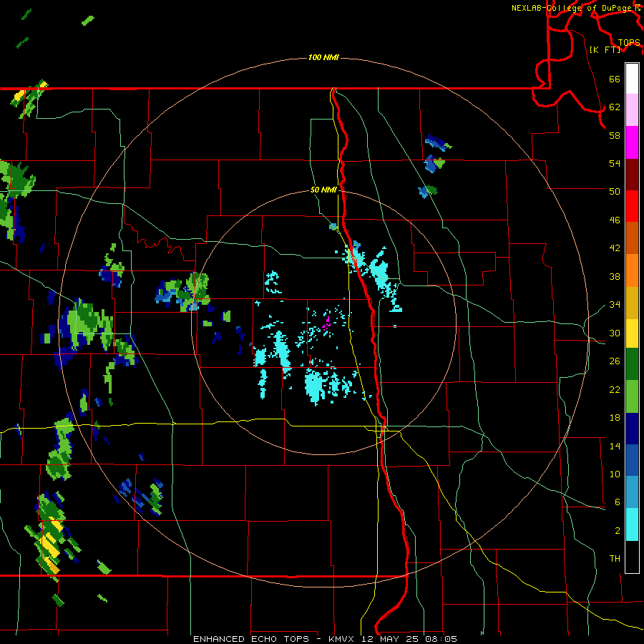Click the cyan legend swatch

632,525
